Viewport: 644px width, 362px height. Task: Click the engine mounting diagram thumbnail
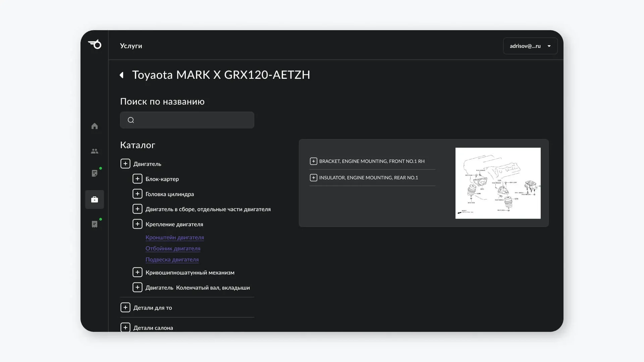498,183
